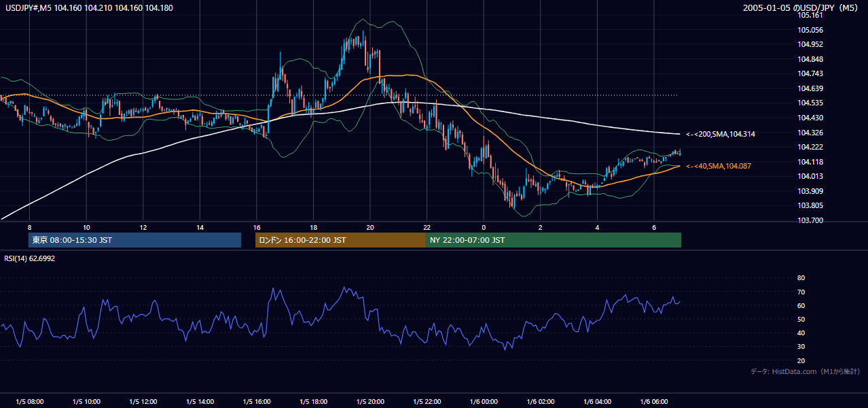Select the 200 SMA label 104.314
The image size is (868, 408).
tap(721, 135)
